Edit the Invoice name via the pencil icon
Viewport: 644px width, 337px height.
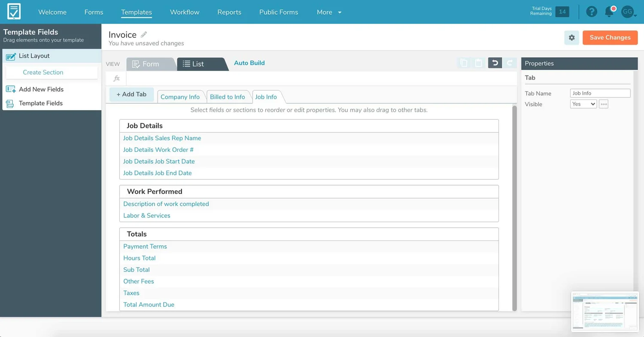tap(143, 34)
